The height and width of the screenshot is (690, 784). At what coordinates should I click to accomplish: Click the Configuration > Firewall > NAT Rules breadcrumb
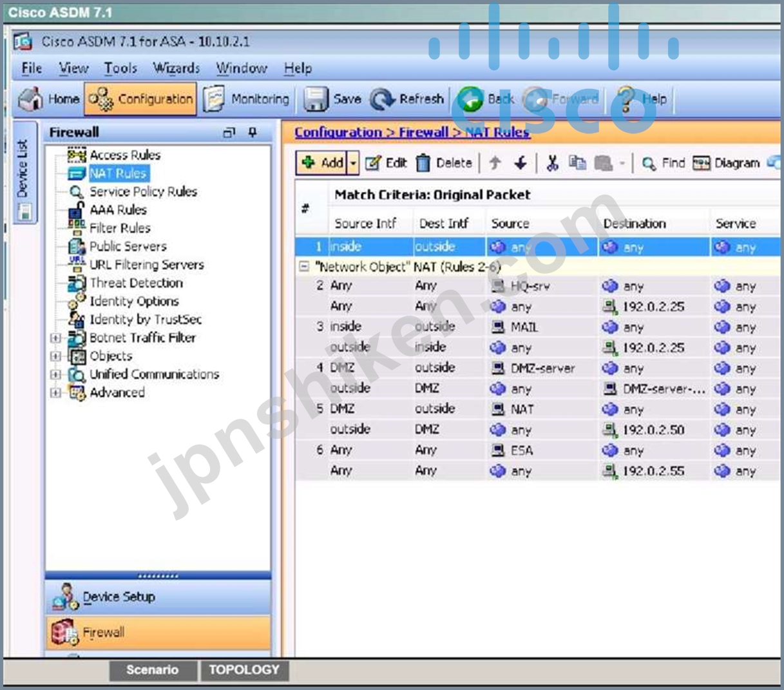click(412, 132)
